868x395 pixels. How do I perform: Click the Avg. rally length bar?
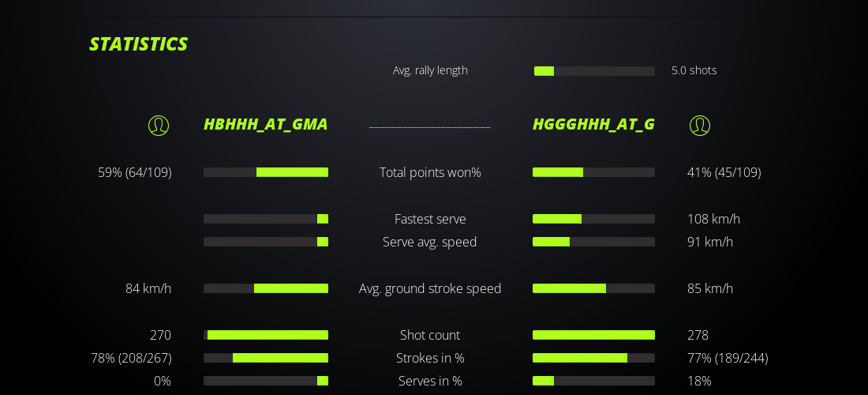[594, 71]
